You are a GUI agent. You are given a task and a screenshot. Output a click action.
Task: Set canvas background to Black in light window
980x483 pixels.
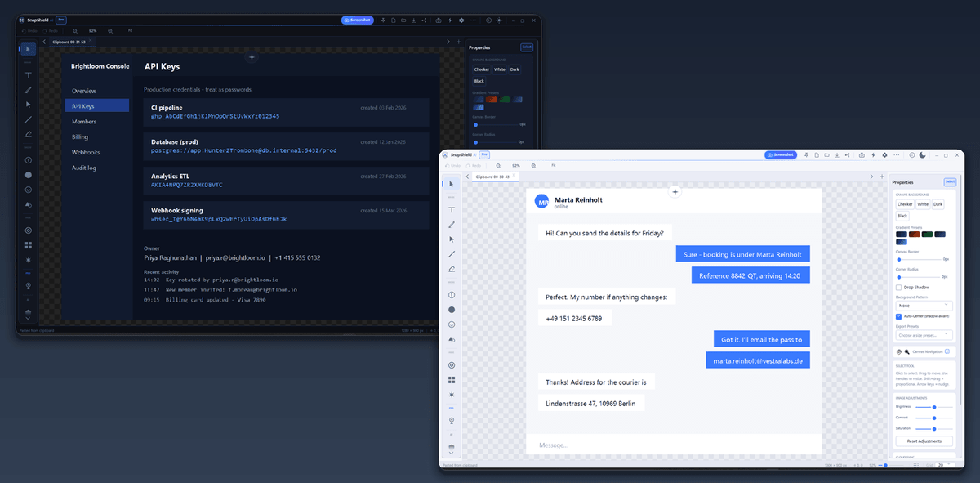tap(902, 216)
